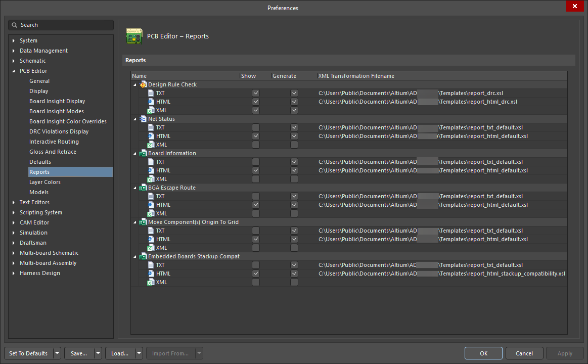
Task: Click the Net Status report icon
Action: [142, 118]
